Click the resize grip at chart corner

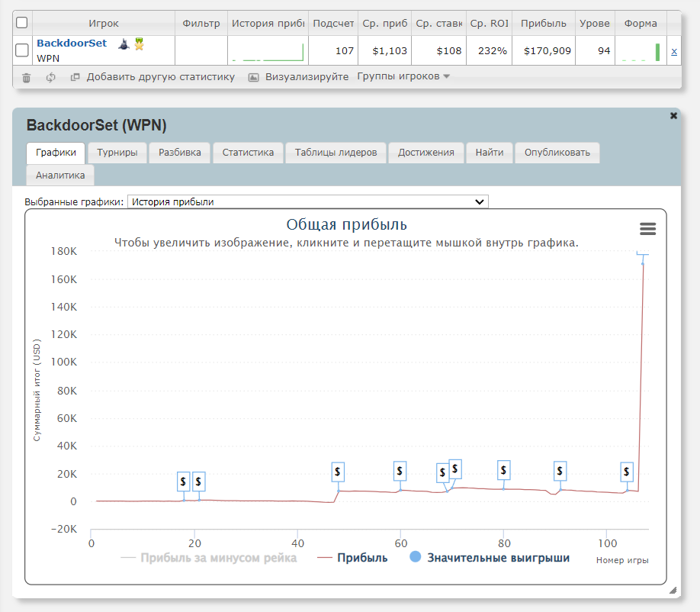click(x=673, y=590)
